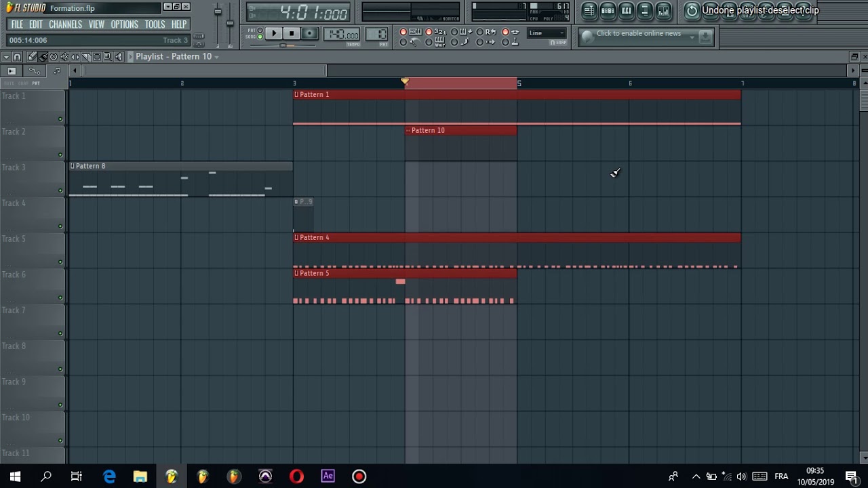Mute Track 1 via its green dot
The image size is (868, 488).
pyautogui.click(x=60, y=119)
